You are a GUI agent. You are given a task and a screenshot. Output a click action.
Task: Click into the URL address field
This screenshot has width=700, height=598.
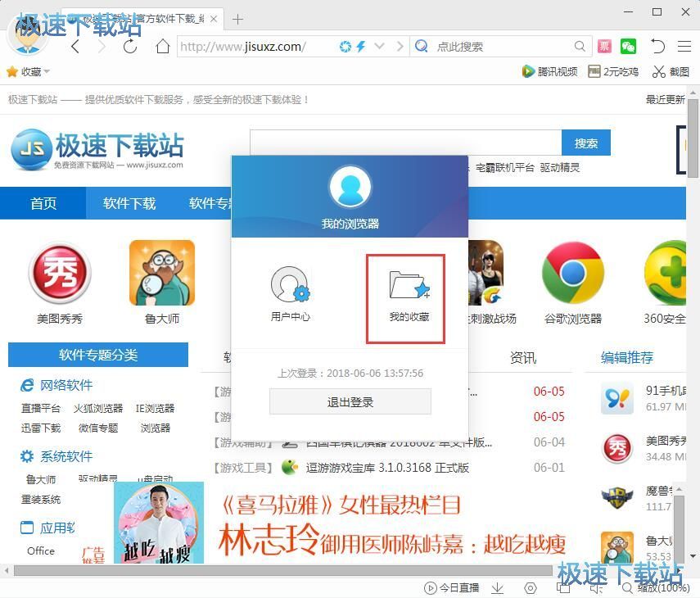point(257,47)
